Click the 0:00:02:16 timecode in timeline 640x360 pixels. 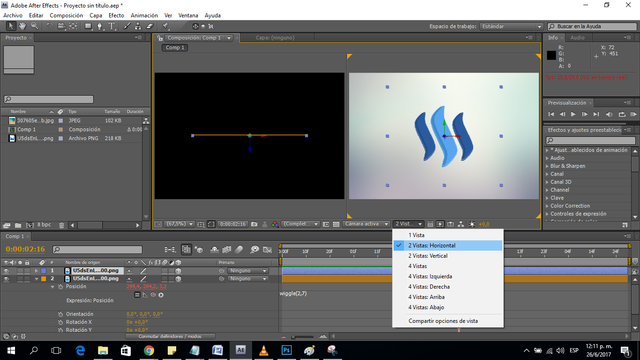[25, 249]
